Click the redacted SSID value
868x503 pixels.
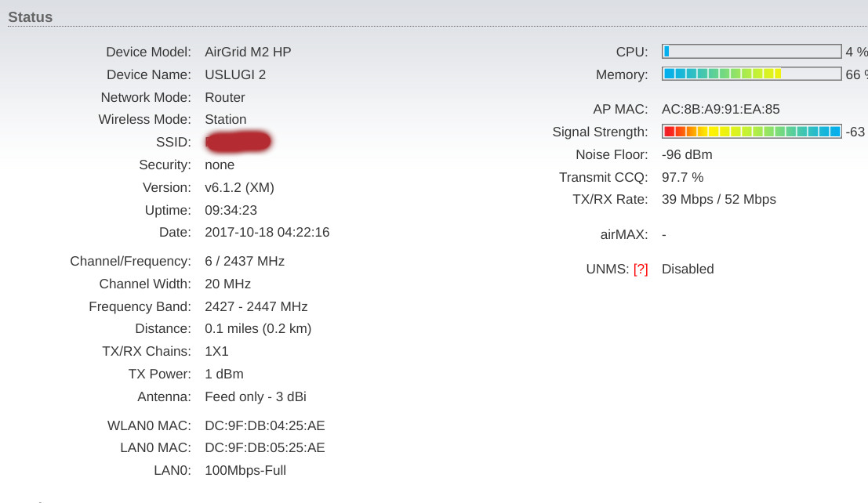(238, 141)
